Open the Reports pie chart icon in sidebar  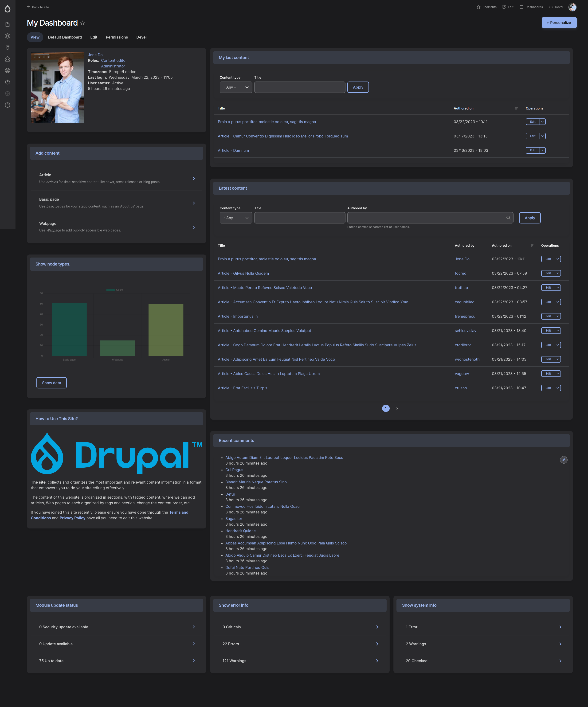8,82
